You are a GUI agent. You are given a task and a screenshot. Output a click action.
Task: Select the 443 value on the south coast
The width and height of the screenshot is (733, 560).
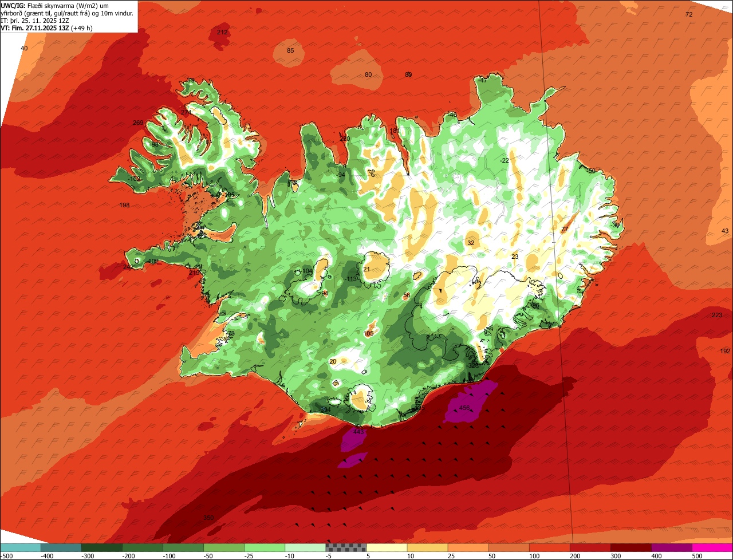pos(358,432)
